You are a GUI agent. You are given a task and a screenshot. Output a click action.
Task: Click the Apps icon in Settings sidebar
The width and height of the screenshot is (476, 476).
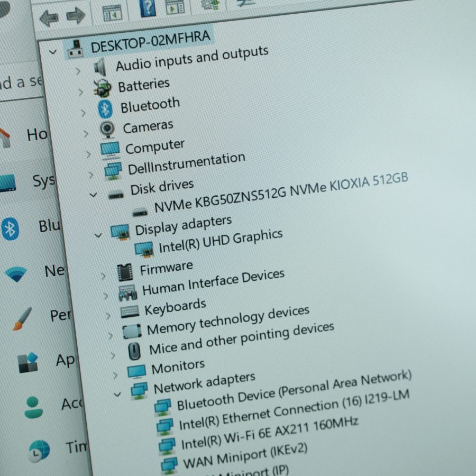pos(28,362)
